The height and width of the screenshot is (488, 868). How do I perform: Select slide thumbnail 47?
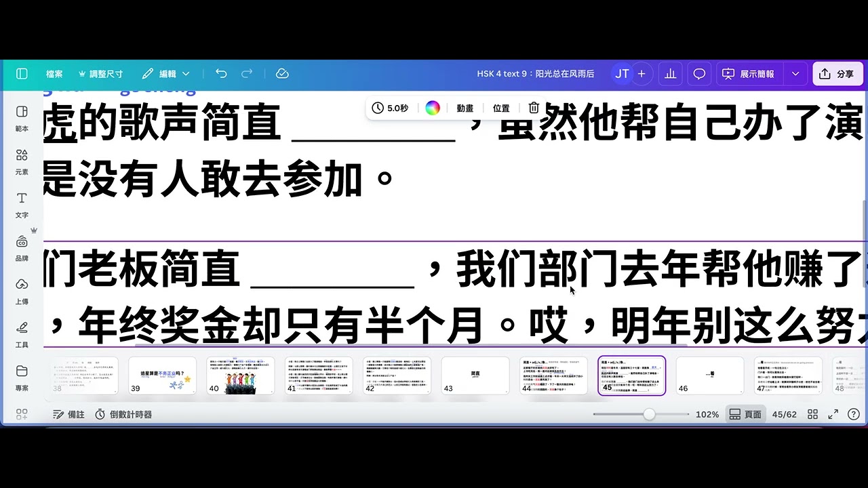tap(788, 375)
